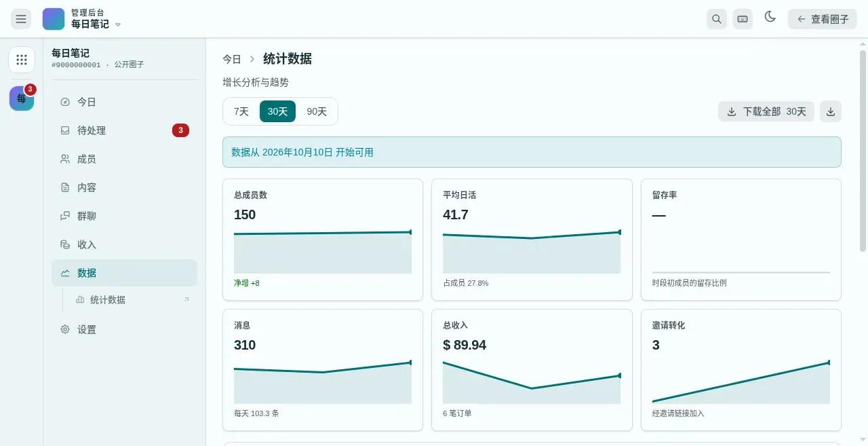This screenshot has width=868, height=446.
Task: Select the 7天 range option
Action: click(x=241, y=111)
